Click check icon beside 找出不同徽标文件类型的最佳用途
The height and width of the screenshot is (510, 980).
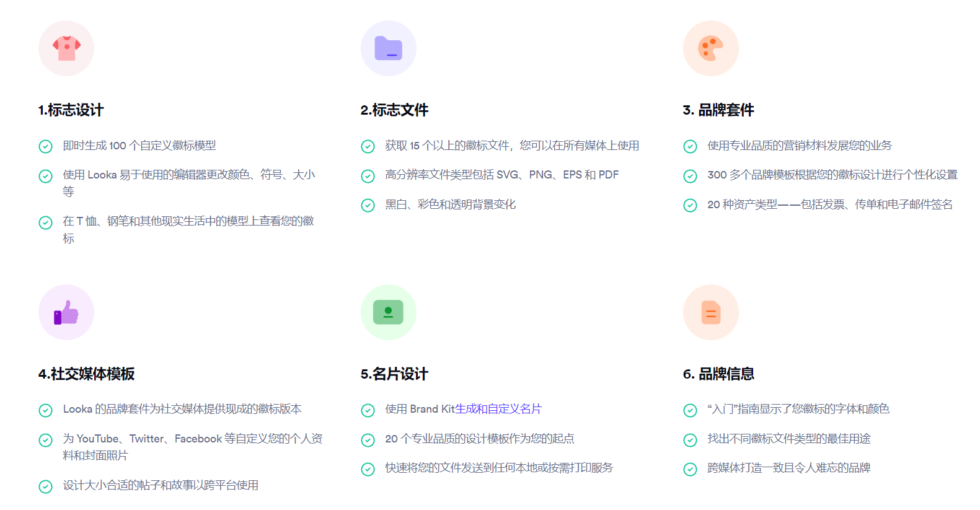[690, 440]
